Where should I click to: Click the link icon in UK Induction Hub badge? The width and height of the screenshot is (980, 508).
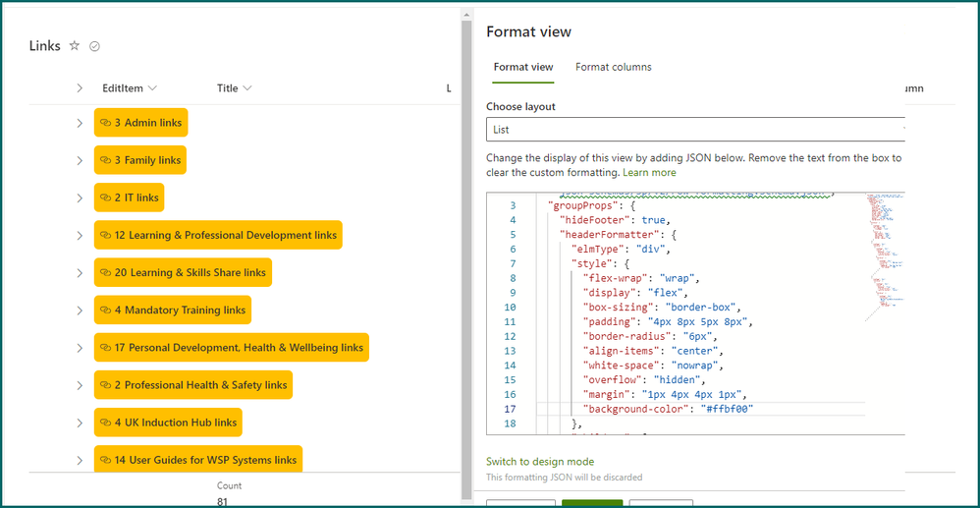coord(105,423)
